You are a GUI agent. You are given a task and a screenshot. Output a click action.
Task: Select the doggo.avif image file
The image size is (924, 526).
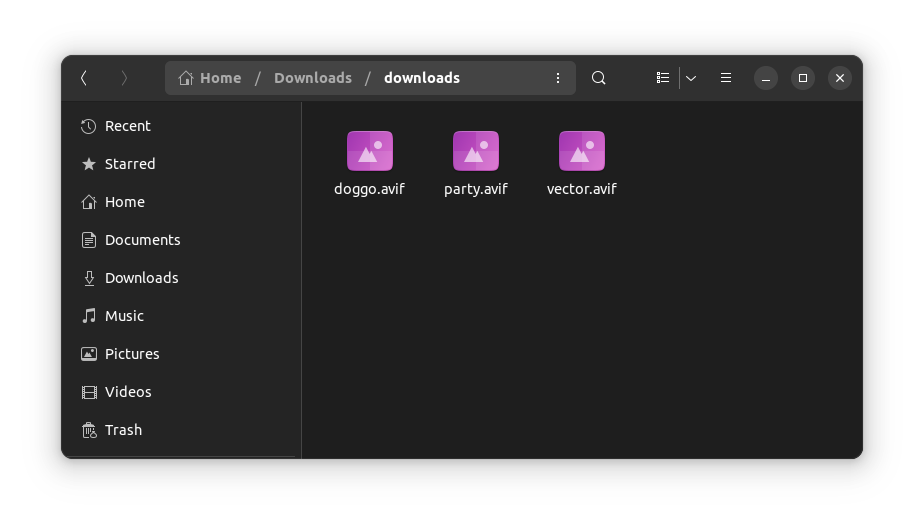coord(369,152)
